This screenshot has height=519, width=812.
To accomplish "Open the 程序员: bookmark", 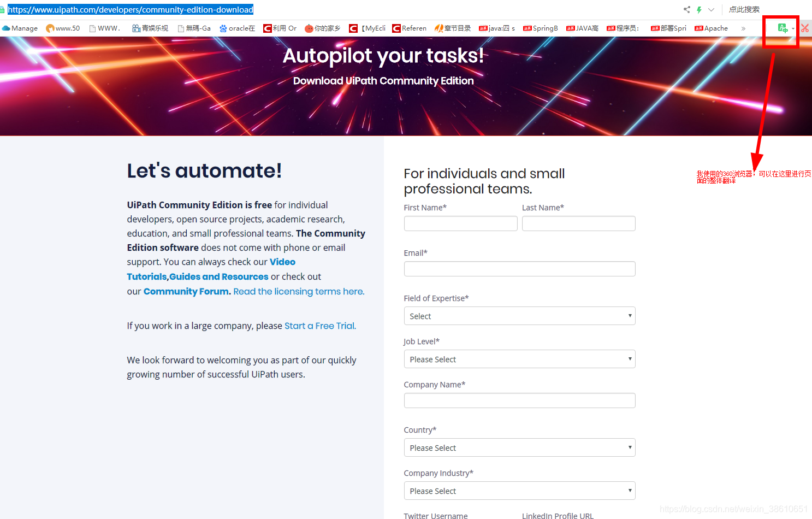I will (x=623, y=28).
